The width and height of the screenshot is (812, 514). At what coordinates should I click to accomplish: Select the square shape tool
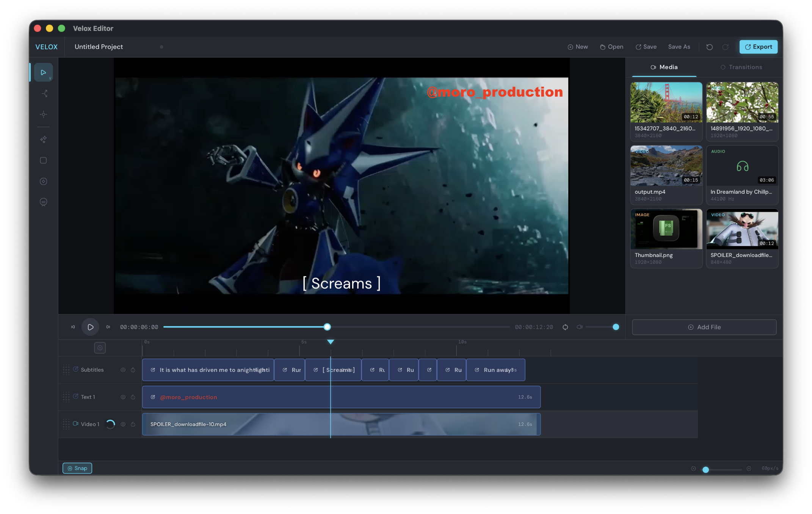(x=44, y=160)
